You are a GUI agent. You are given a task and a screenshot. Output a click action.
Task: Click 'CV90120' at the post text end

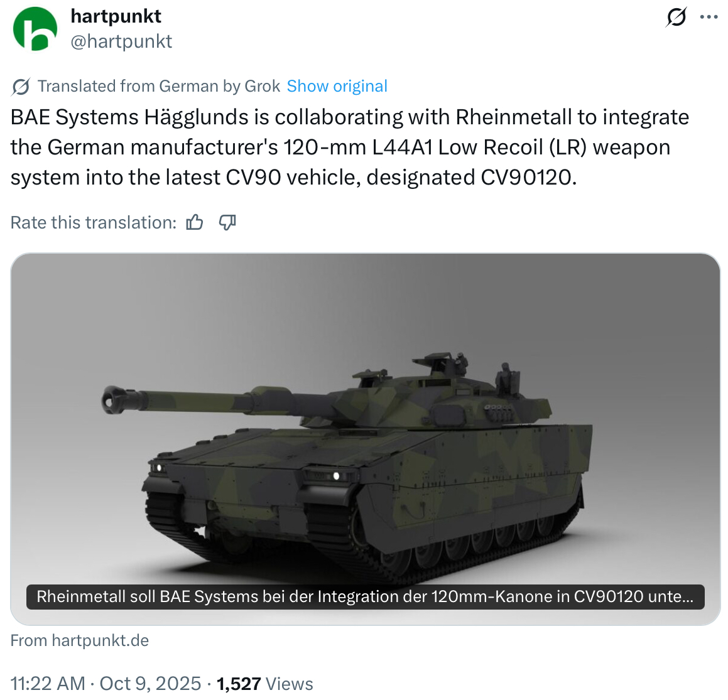[526, 178]
